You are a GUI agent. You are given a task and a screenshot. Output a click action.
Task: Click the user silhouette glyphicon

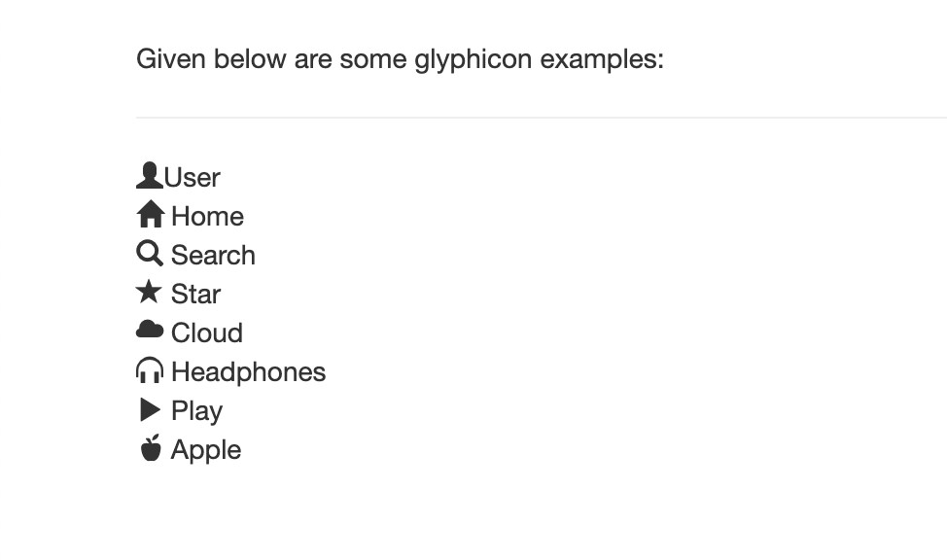coord(149,175)
